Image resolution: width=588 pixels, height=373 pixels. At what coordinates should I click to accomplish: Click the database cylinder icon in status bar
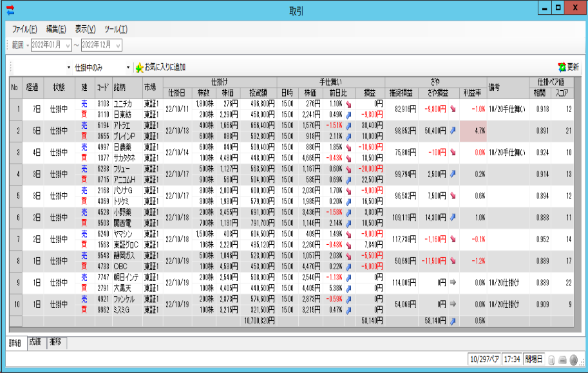click(553, 359)
